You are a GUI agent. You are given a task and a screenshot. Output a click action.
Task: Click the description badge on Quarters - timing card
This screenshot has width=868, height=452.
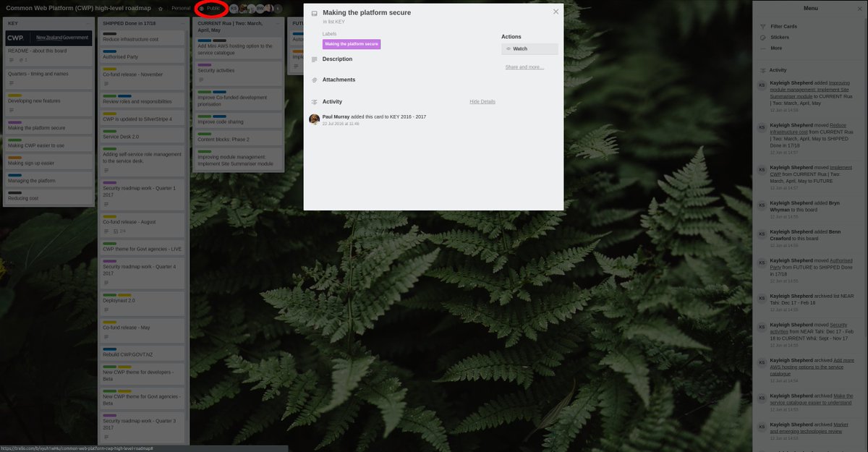click(x=11, y=82)
